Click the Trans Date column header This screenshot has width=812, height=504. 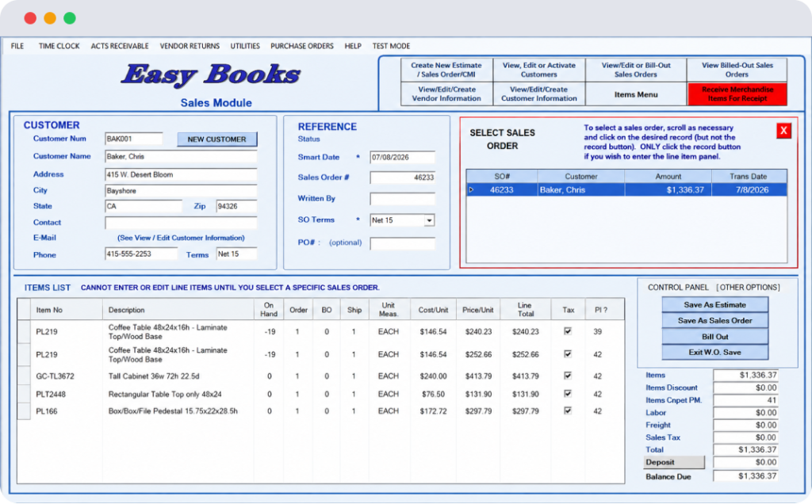pos(749,177)
